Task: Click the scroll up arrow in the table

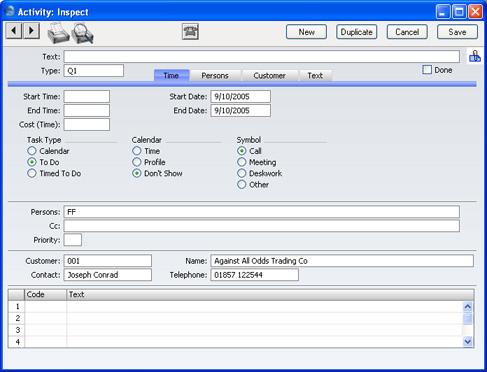Action: tap(468, 306)
